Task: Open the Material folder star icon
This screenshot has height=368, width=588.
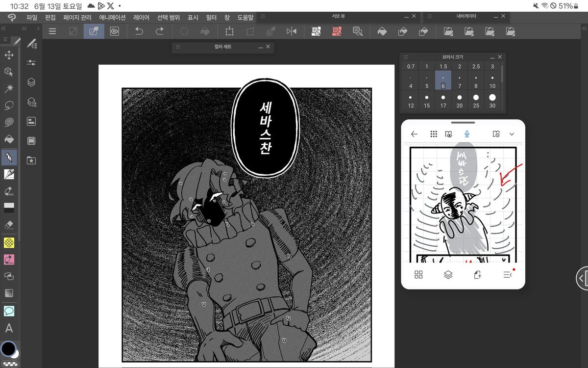Action: pyautogui.click(x=31, y=160)
